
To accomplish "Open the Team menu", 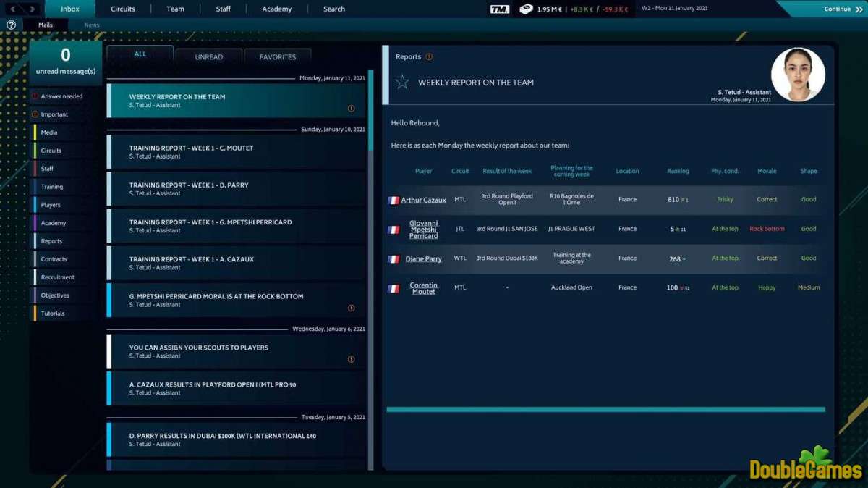I will 175,9.
